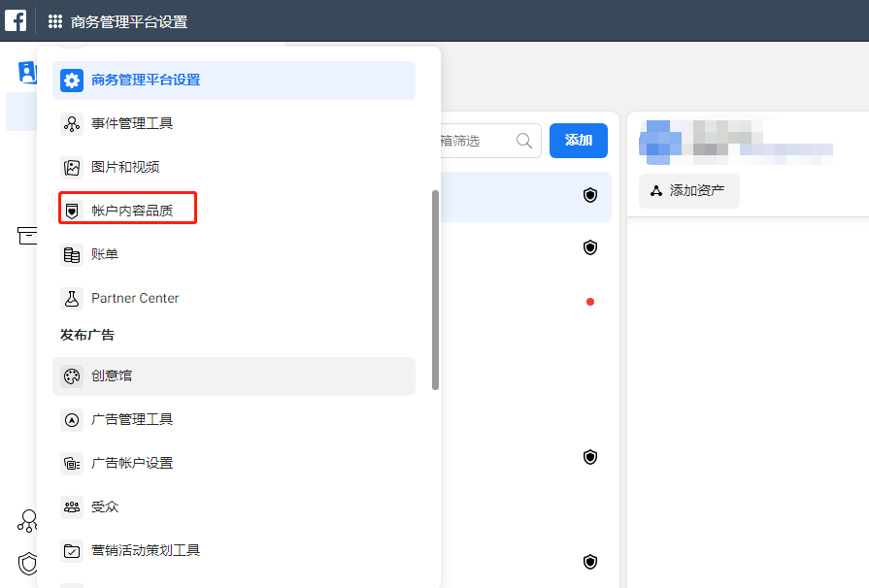The image size is (869, 588).
Task: Click the 受众 audience people icon
Action: click(x=72, y=506)
